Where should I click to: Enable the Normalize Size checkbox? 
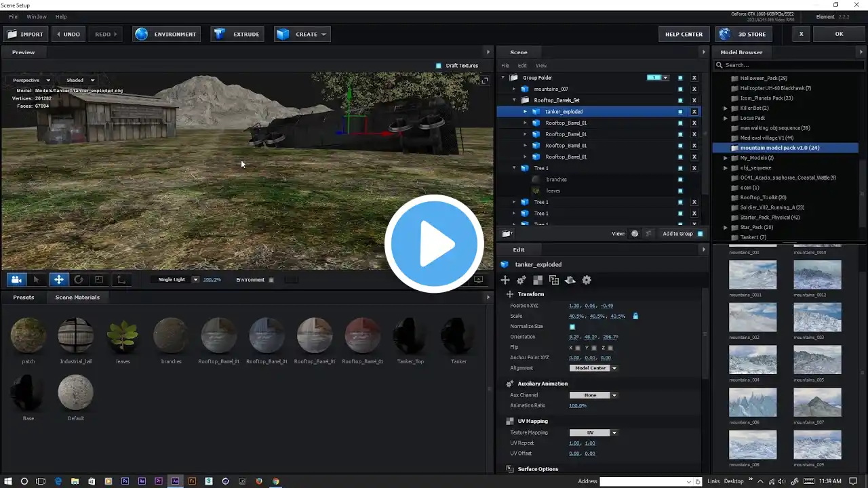coord(572,327)
